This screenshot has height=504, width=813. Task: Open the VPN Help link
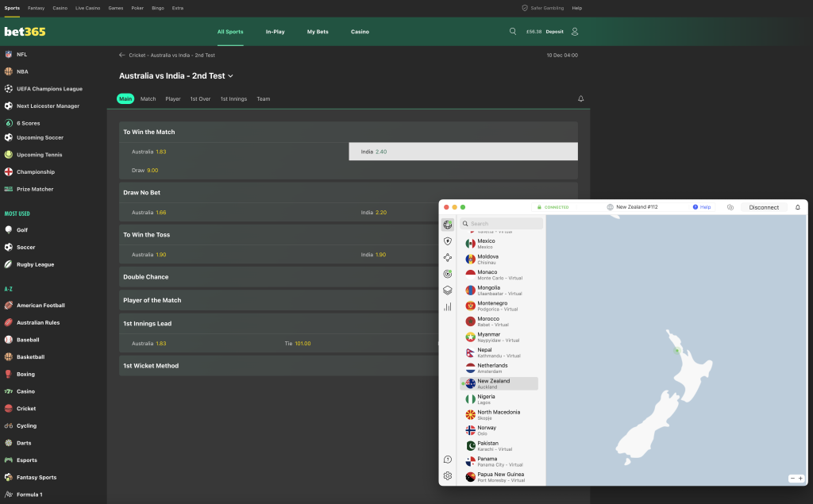702,207
